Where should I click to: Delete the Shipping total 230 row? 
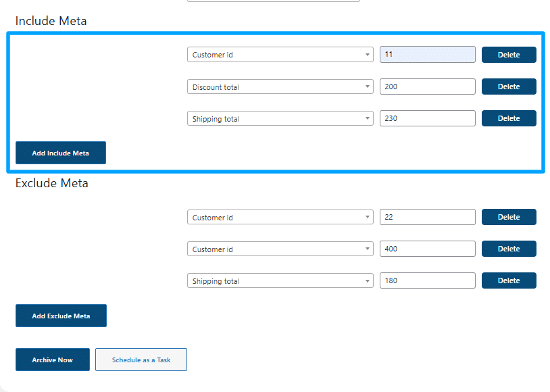[x=509, y=118]
